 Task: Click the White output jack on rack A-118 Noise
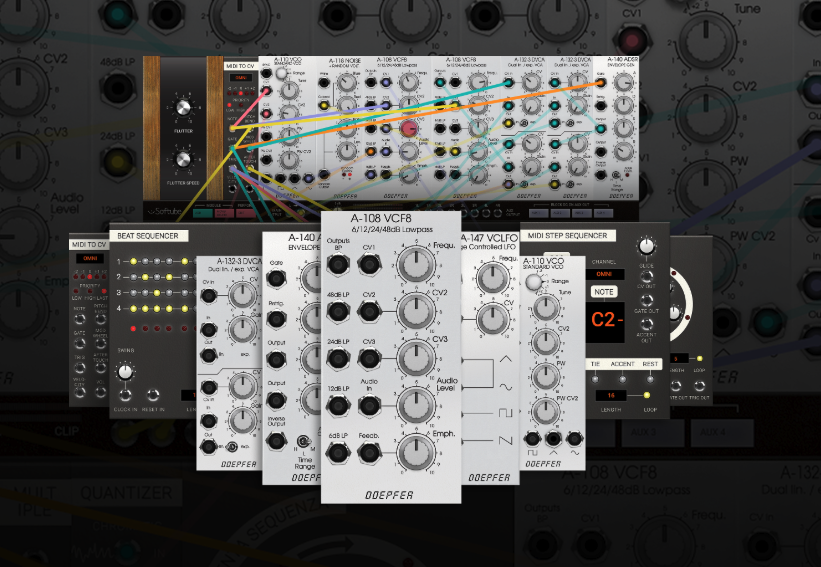click(x=324, y=83)
